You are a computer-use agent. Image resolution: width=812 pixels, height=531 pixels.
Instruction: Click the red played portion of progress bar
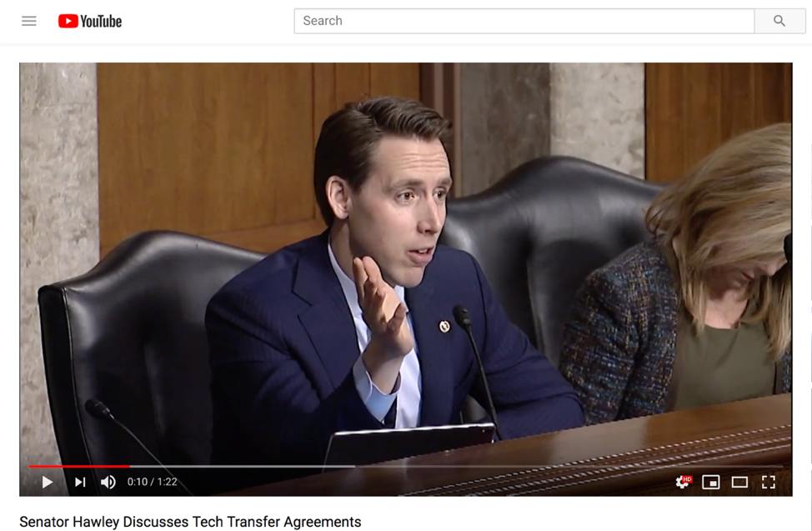pos(79,466)
